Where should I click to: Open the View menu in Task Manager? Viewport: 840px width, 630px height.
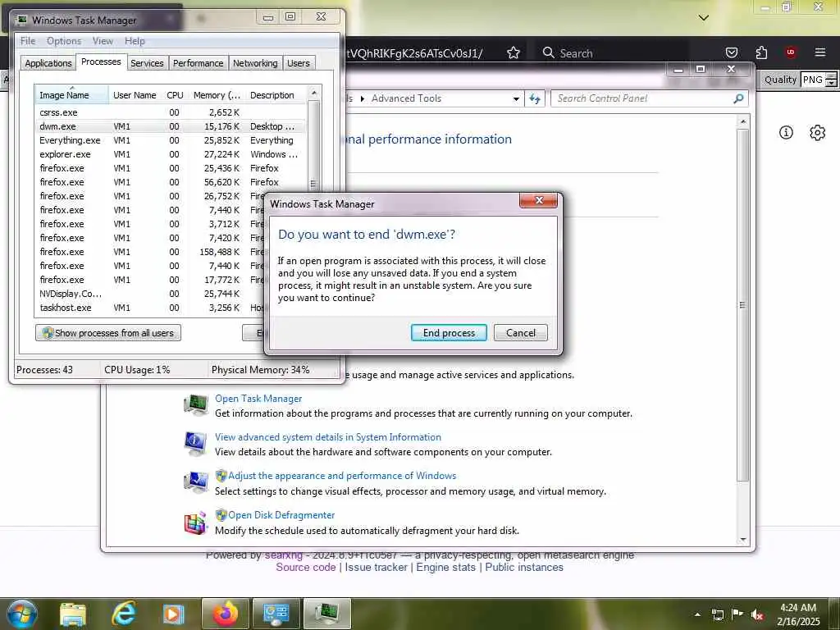pyautogui.click(x=103, y=41)
